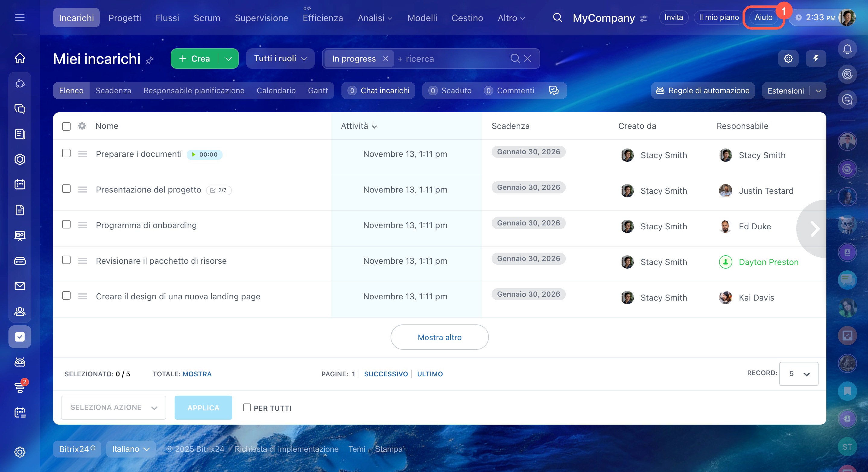
Task: Open the RECORD count dropdown
Action: [798, 374]
